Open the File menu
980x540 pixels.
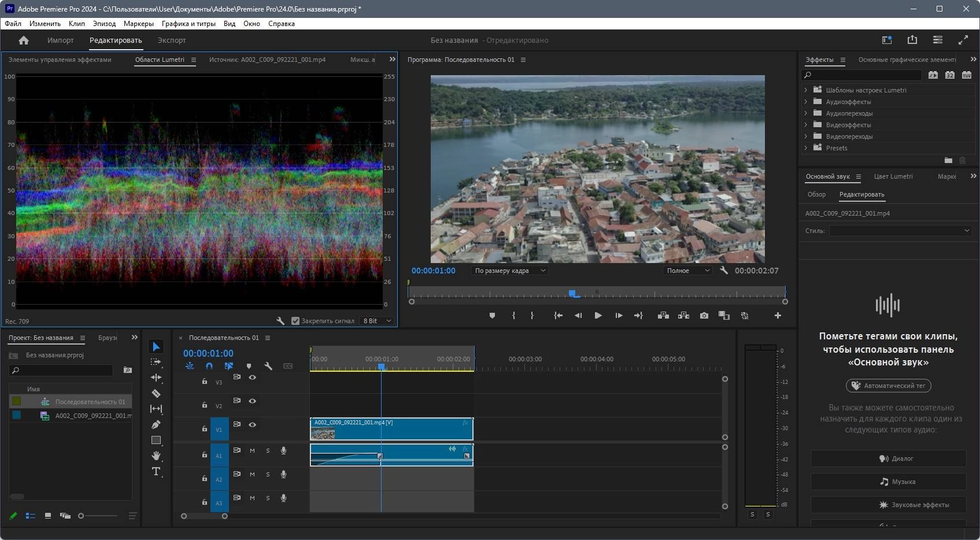point(13,24)
